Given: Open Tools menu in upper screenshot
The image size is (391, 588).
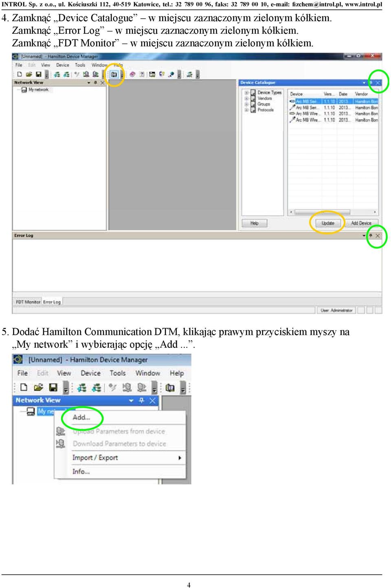Looking at the screenshot, I should pyautogui.click(x=80, y=65).
